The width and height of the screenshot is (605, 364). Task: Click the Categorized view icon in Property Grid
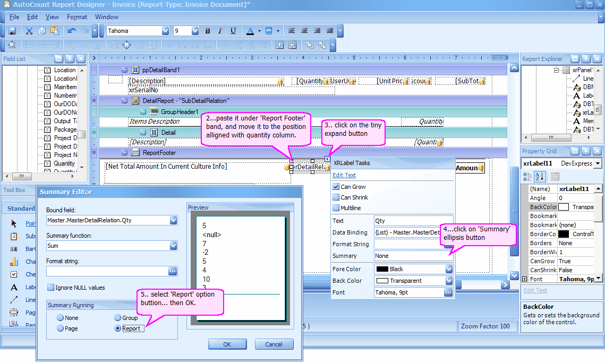tap(527, 177)
